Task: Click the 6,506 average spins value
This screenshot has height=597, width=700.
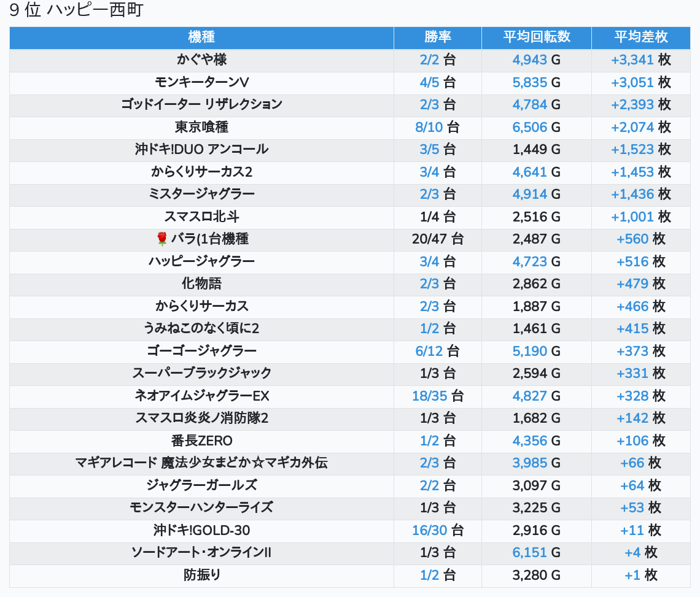Action: pos(529,127)
